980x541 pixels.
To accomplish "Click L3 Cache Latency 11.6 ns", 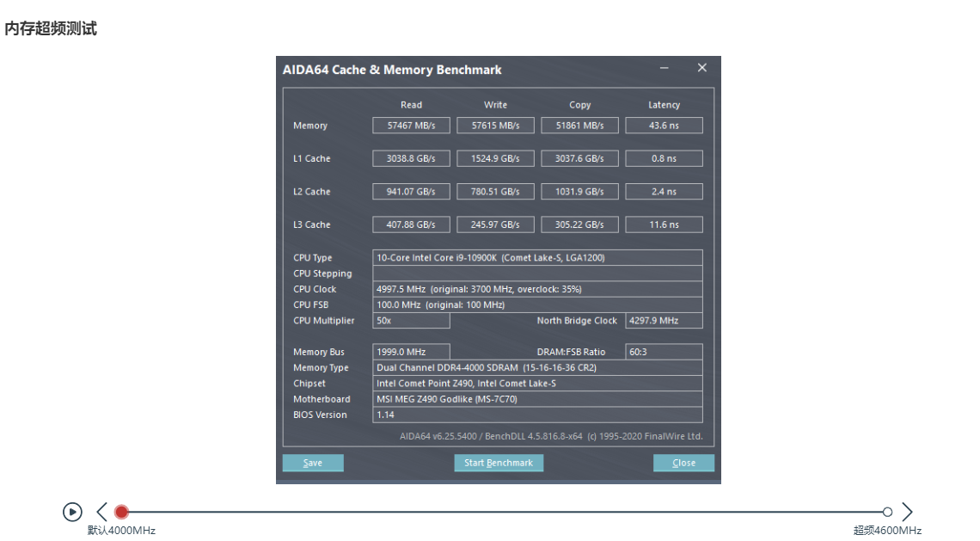I will coord(664,224).
